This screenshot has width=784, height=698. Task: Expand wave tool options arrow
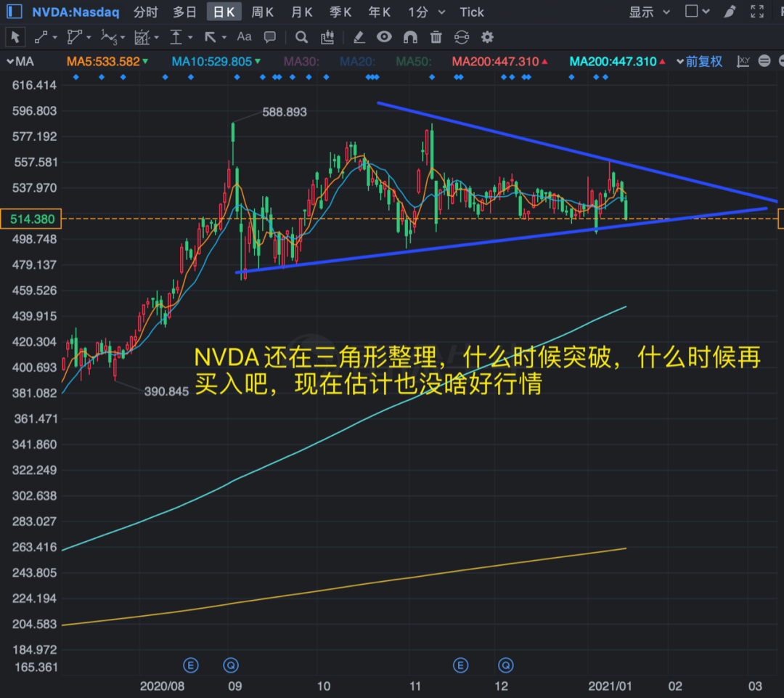pos(123,38)
